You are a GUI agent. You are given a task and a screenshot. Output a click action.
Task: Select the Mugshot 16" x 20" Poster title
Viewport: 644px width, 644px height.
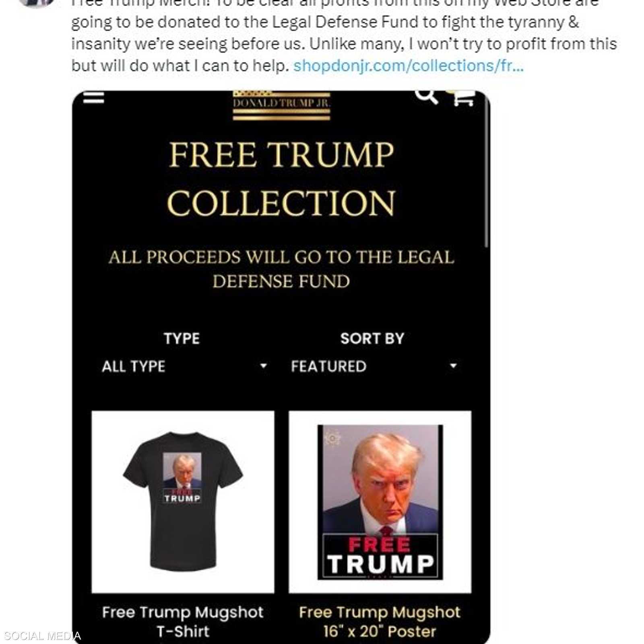point(380,621)
